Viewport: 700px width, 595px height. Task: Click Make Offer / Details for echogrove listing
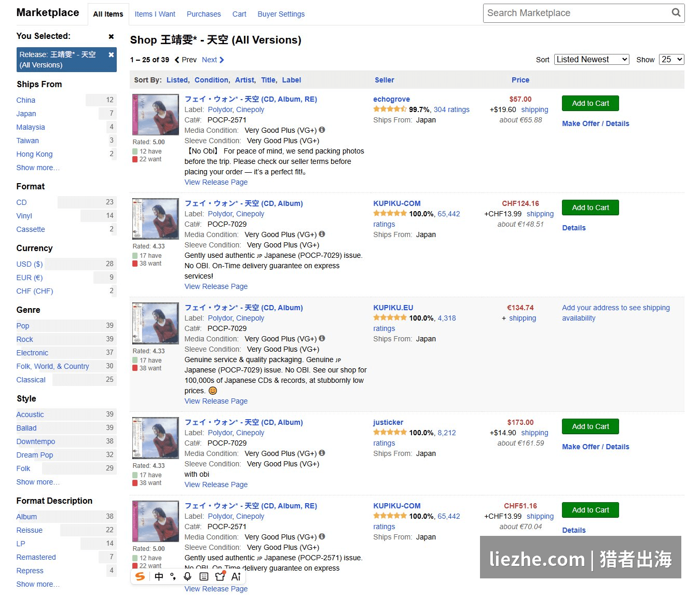tap(596, 123)
